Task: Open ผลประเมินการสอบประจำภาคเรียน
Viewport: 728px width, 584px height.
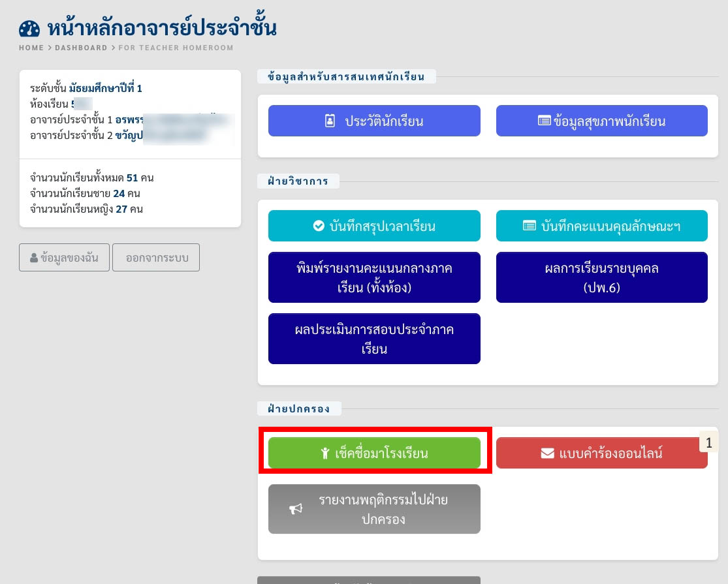Action: [x=374, y=339]
